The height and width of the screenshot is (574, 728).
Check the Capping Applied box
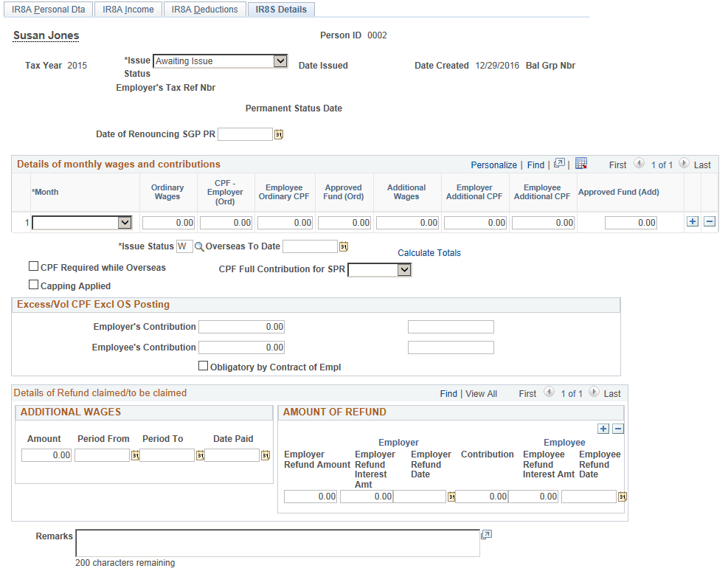(33, 284)
